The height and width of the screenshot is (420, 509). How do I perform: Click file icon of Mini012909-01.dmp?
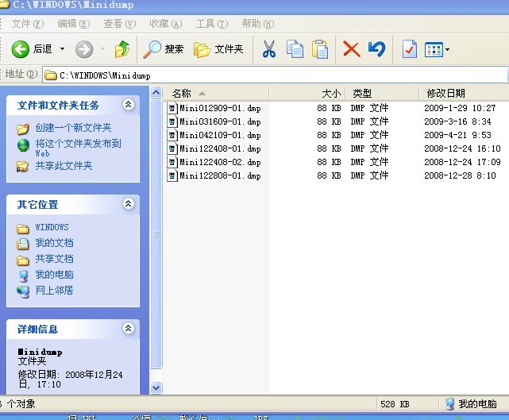click(172, 108)
